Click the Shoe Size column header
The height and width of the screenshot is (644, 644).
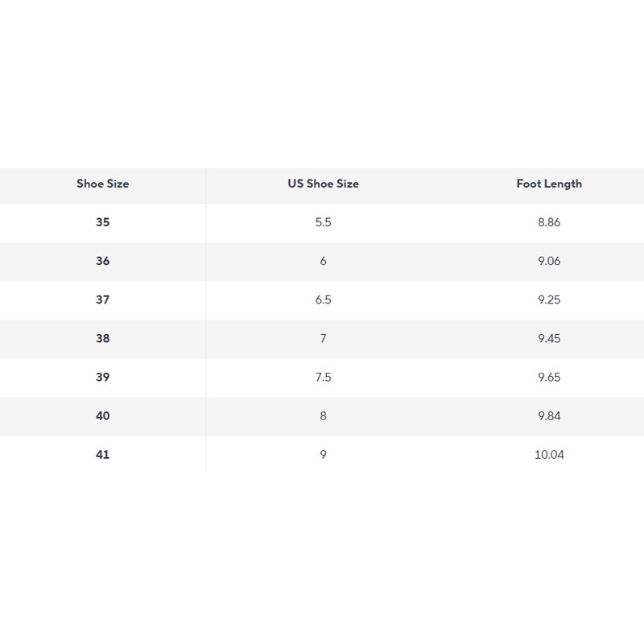pos(102,184)
